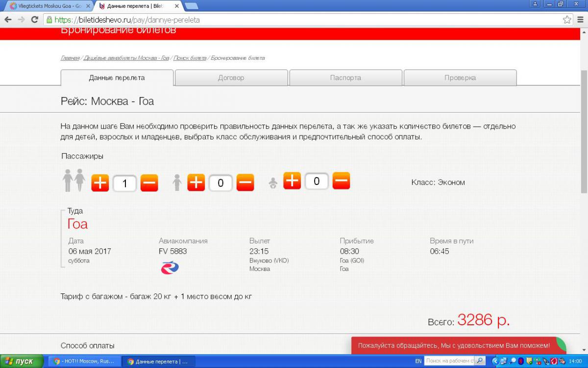Click the Rossiya airline logo
The height and width of the screenshot is (368, 588).
[x=170, y=268]
